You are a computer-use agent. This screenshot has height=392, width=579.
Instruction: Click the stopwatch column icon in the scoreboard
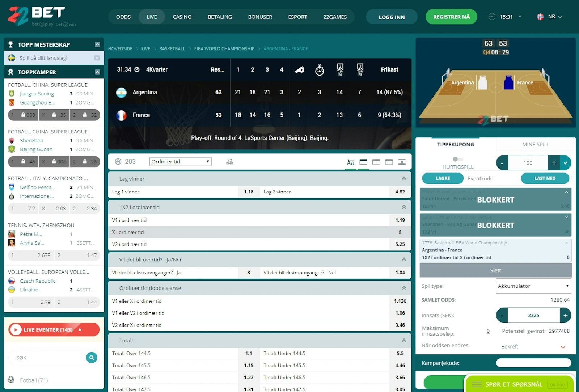pos(319,70)
